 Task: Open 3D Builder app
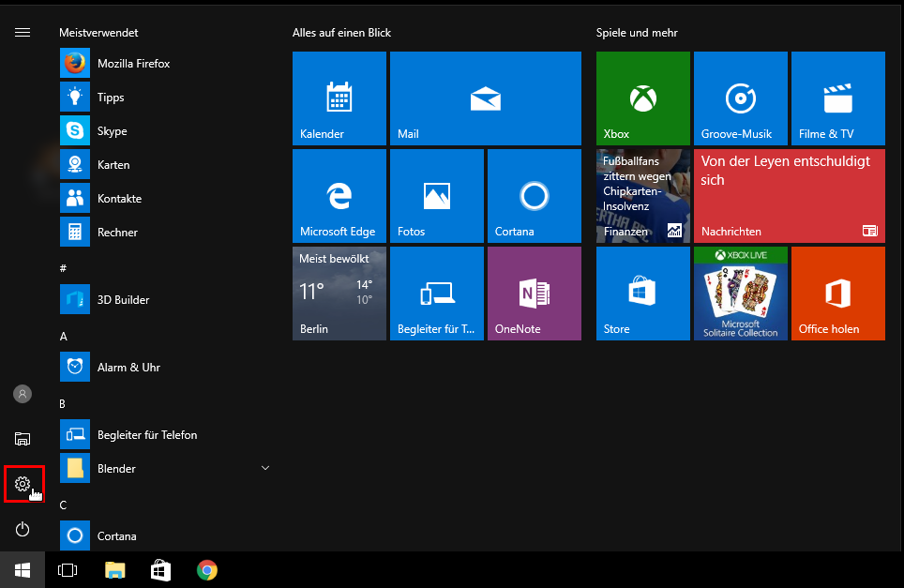tap(164, 299)
